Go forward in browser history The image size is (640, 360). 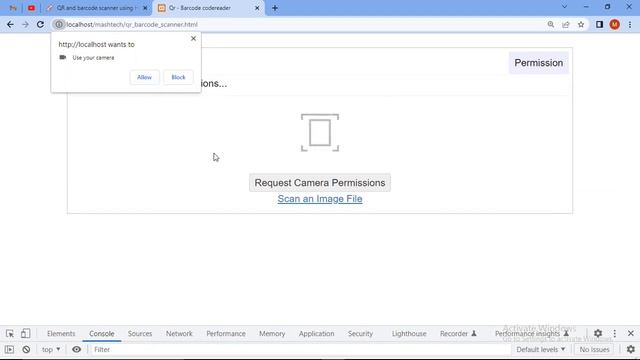(x=25, y=24)
